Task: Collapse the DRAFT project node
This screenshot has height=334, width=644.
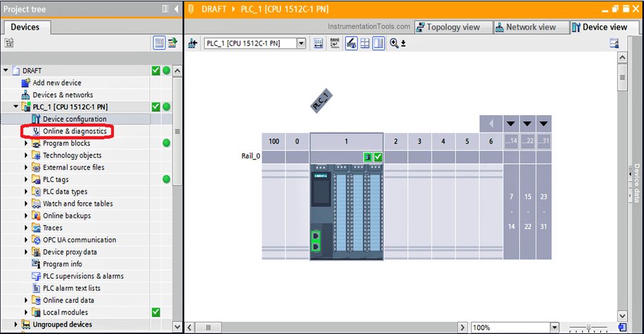Action: pyautogui.click(x=6, y=71)
